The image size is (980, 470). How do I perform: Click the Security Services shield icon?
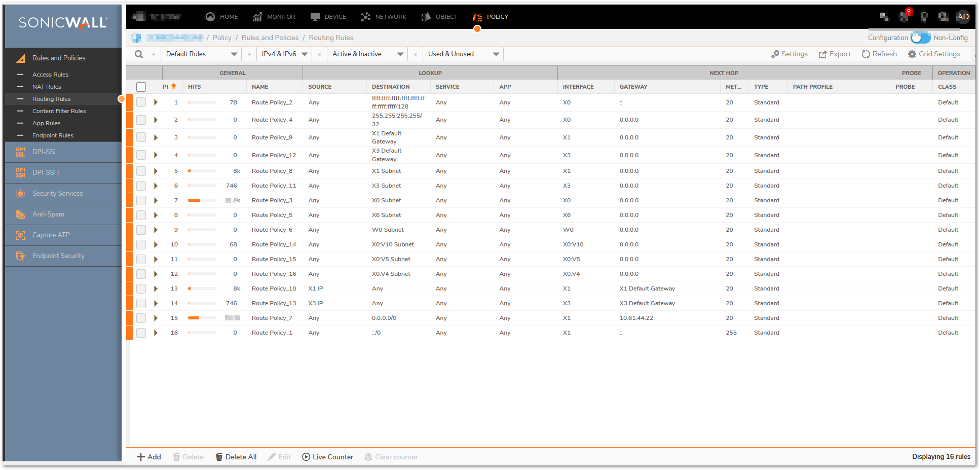tap(20, 194)
